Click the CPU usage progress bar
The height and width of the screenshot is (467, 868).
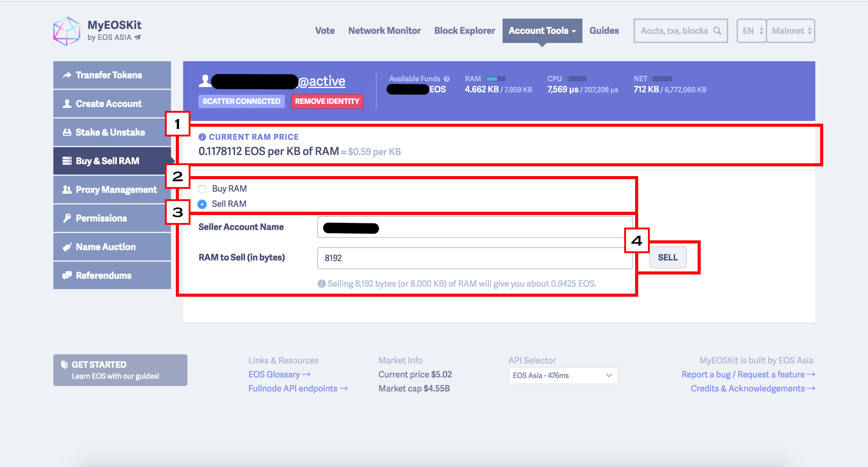[577, 79]
